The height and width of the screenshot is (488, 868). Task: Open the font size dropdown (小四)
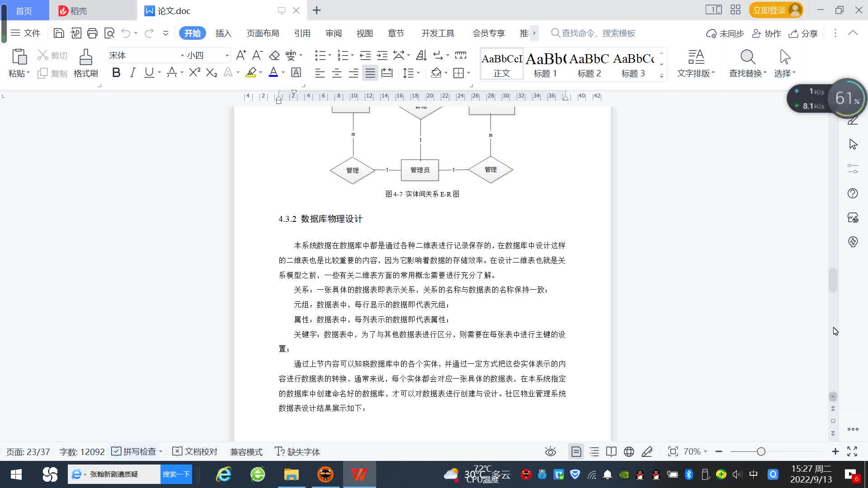pyautogui.click(x=227, y=56)
